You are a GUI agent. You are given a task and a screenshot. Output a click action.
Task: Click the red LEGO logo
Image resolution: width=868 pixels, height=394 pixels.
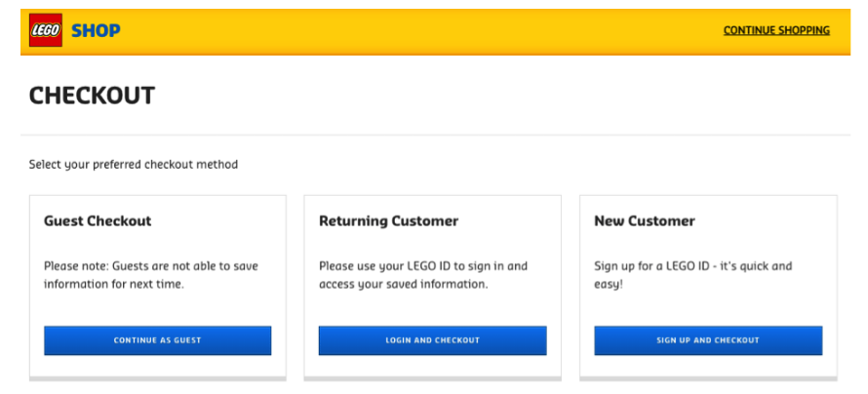click(x=46, y=30)
